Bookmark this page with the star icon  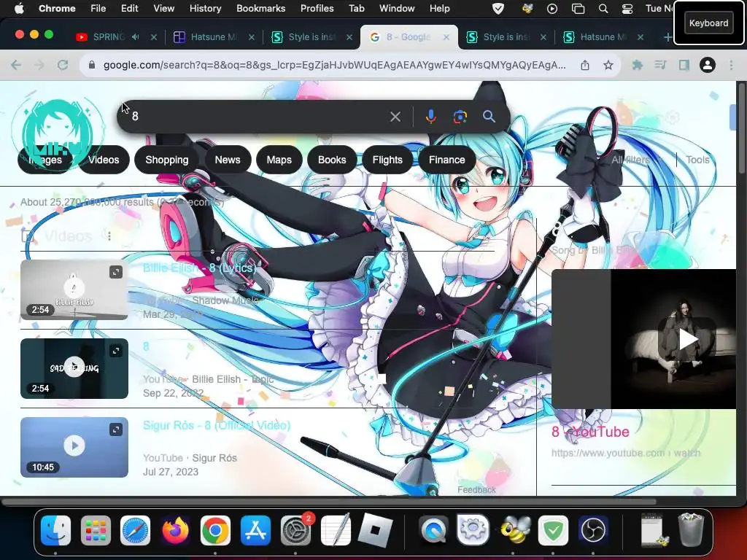coord(608,65)
